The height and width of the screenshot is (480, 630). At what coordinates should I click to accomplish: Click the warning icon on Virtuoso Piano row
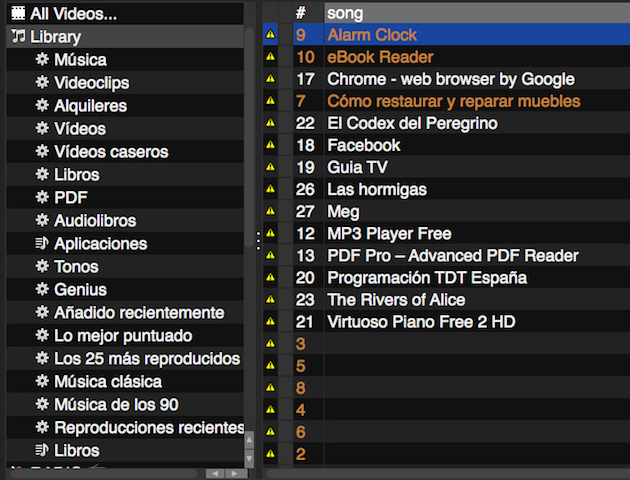(271, 321)
